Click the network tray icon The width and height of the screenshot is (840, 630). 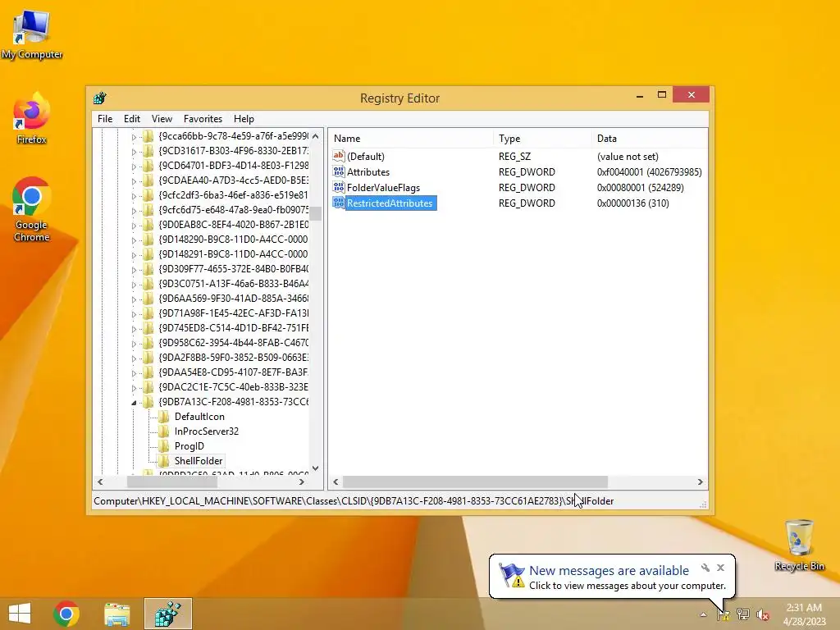tap(743, 614)
